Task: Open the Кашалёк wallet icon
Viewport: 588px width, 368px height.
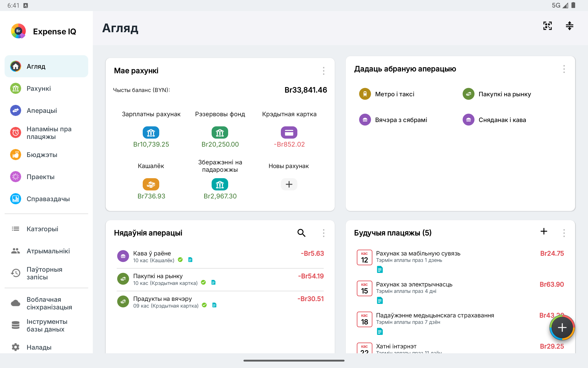Action: [x=151, y=184]
